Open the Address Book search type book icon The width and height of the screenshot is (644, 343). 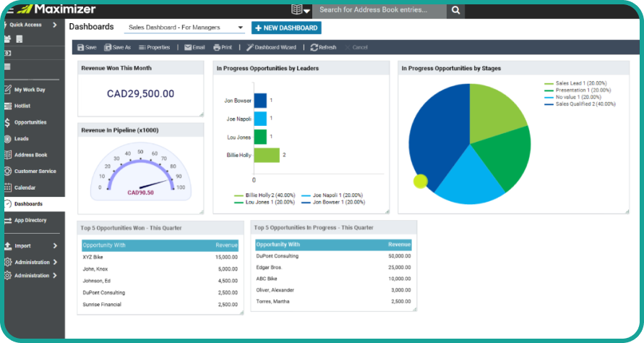pyautogui.click(x=296, y=9)
